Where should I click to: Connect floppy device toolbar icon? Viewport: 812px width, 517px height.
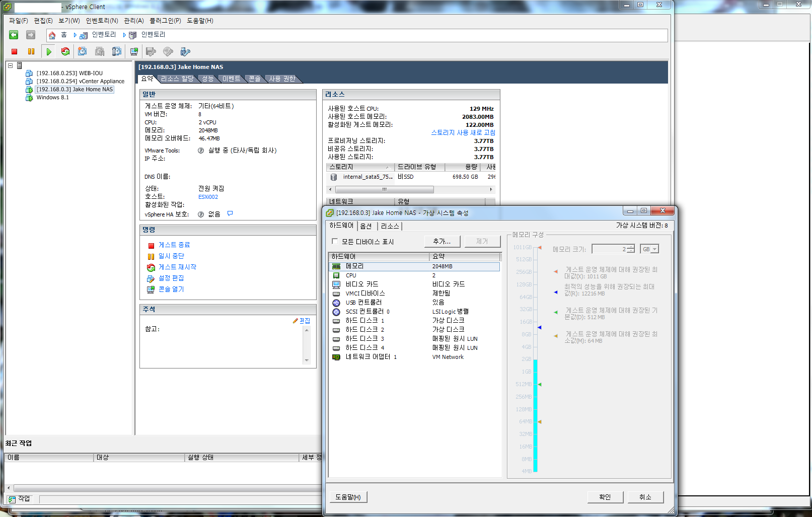click(x=151, y=51)
